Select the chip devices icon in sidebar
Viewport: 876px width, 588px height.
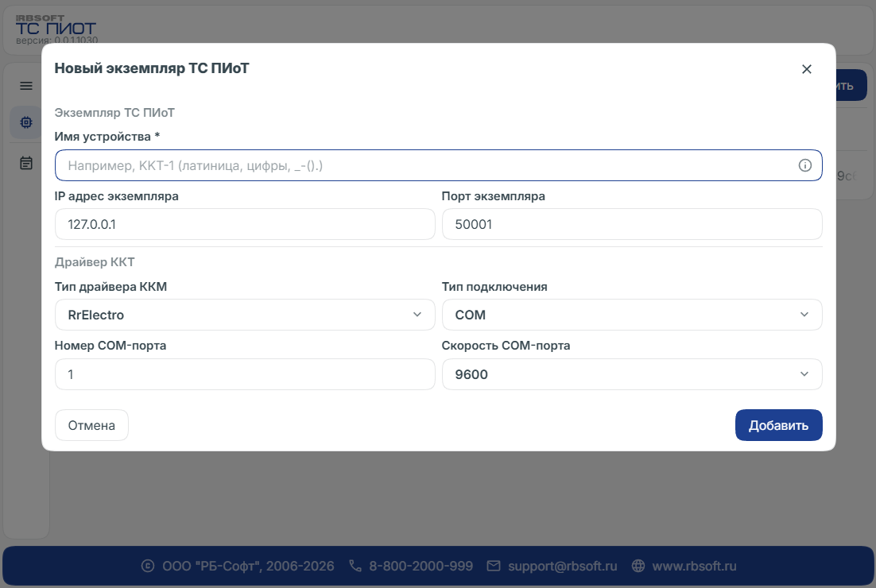click(26, 122)
